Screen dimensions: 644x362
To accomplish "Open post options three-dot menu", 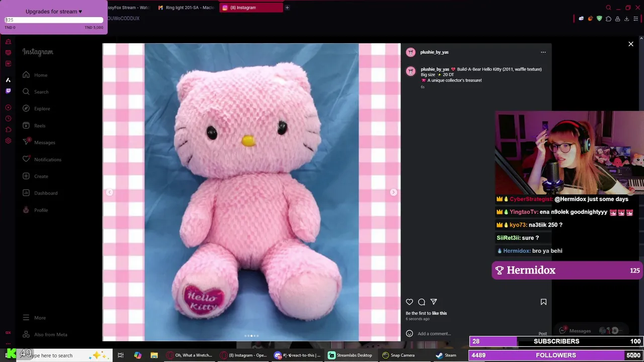I will [543, 52].
